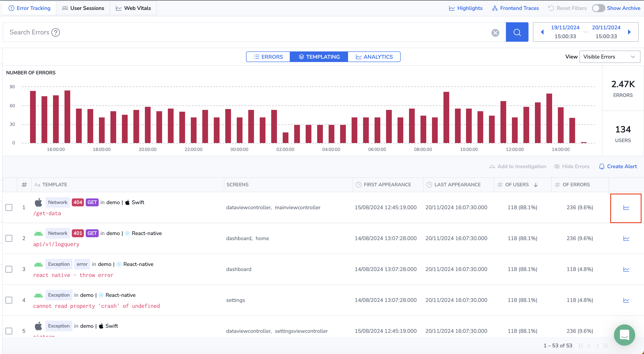Toggle the Show Archive switch
Image resolution: width=644 pixels, height=354 pixels.
pos(598,8)
